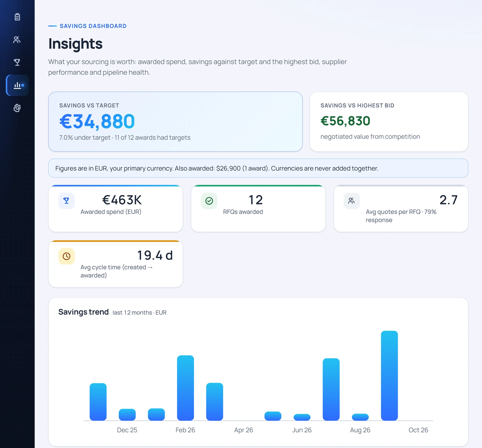Open the awards trophy icon in sidebar
The height and width of the screenshot is (448, 482).
(x=17, y=62)
